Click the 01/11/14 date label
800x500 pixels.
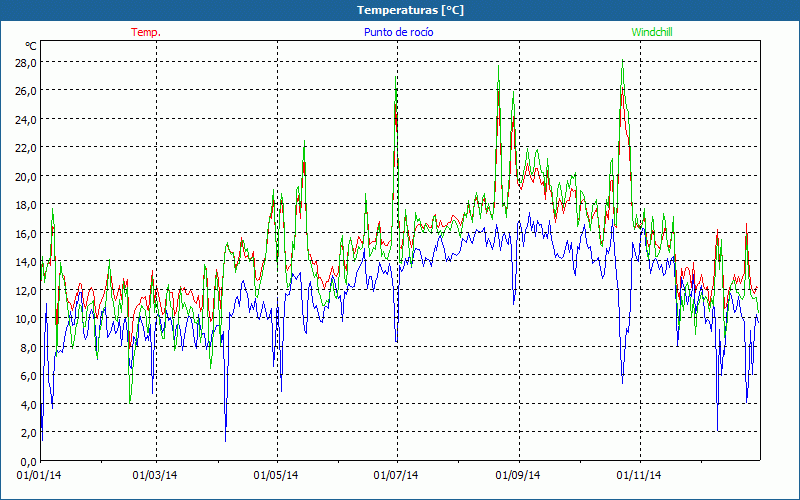pos(639,476)
